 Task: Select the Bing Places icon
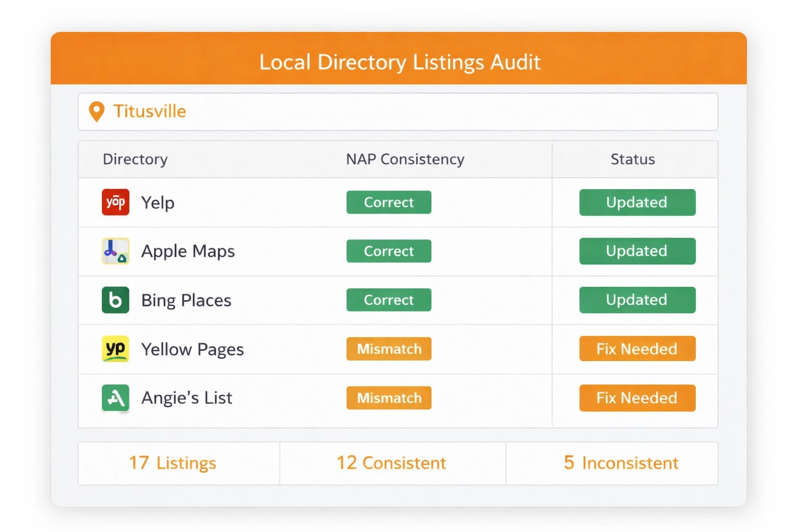(x=115, y=300)
